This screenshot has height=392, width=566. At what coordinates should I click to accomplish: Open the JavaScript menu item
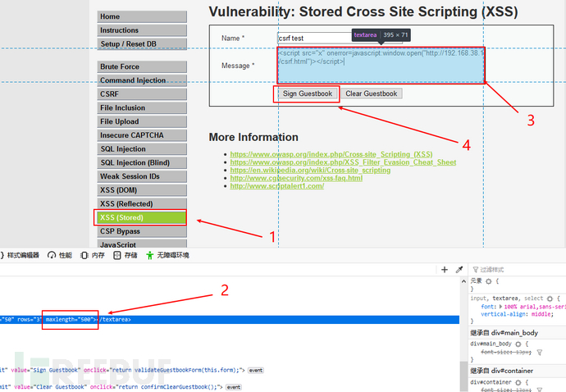(142, 244)
